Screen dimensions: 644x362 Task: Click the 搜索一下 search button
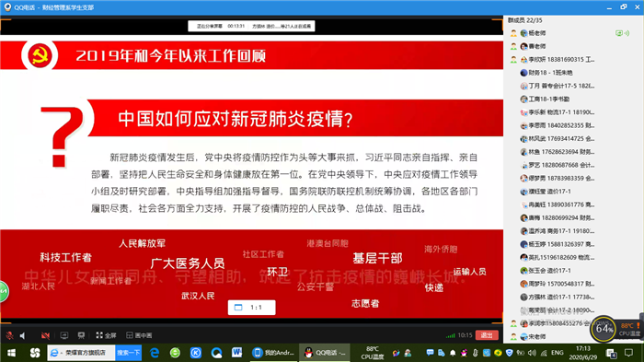tap(128, 353)
